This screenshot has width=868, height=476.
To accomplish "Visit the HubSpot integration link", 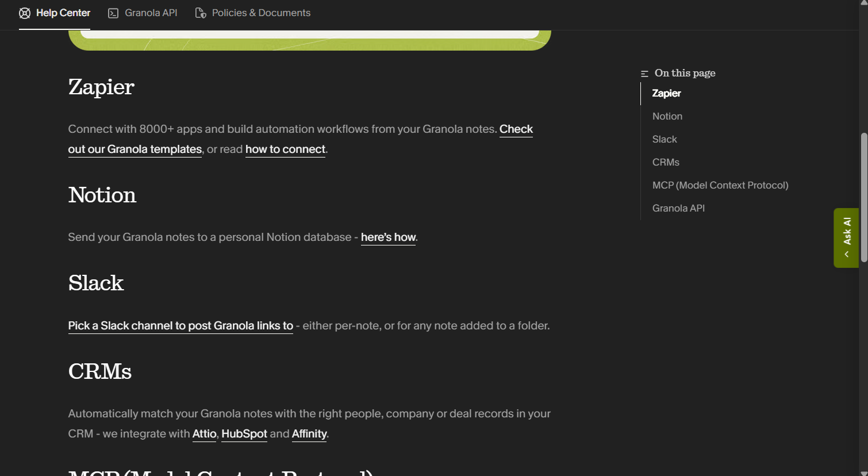I will [244, 434].
